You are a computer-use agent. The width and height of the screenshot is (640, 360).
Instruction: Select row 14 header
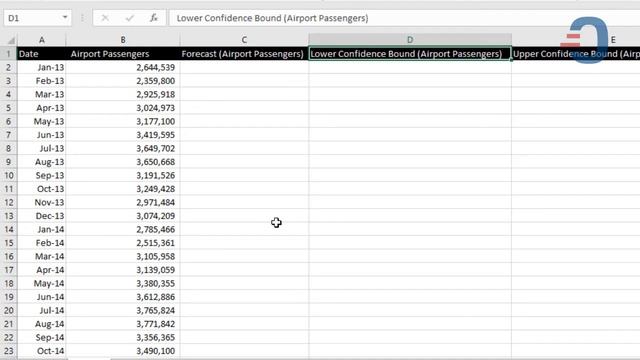pos(8,229)
